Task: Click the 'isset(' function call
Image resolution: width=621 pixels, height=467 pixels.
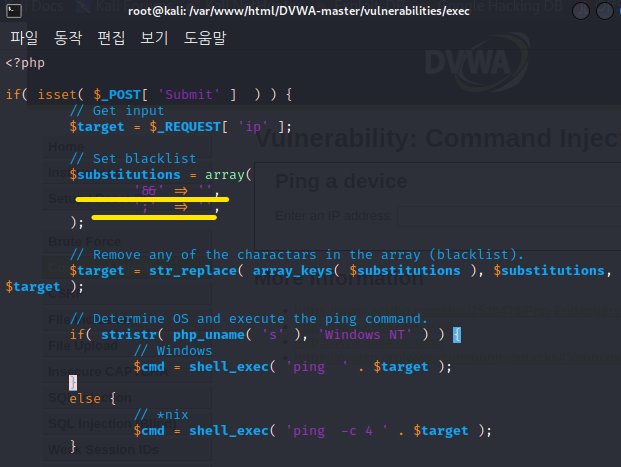Action: (x=61, y=95)
